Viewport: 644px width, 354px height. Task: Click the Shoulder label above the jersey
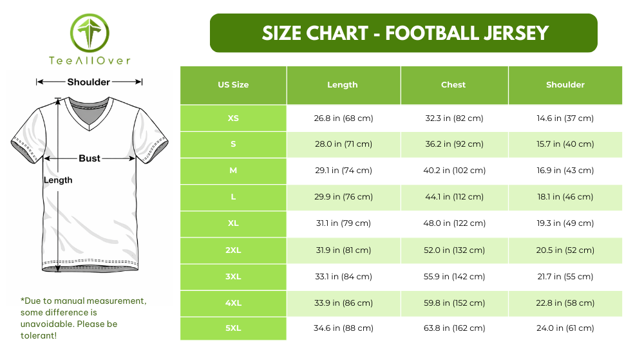click(89, 82)
